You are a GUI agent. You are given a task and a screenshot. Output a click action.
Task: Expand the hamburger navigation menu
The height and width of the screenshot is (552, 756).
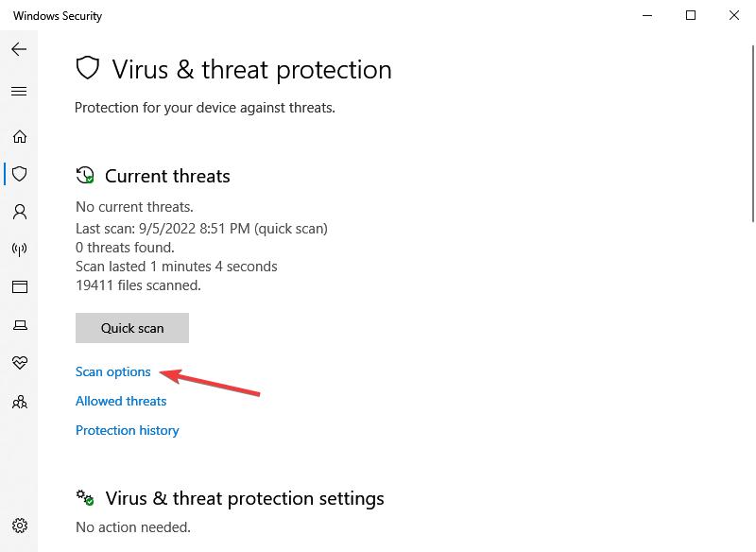[x=19, y=92]
